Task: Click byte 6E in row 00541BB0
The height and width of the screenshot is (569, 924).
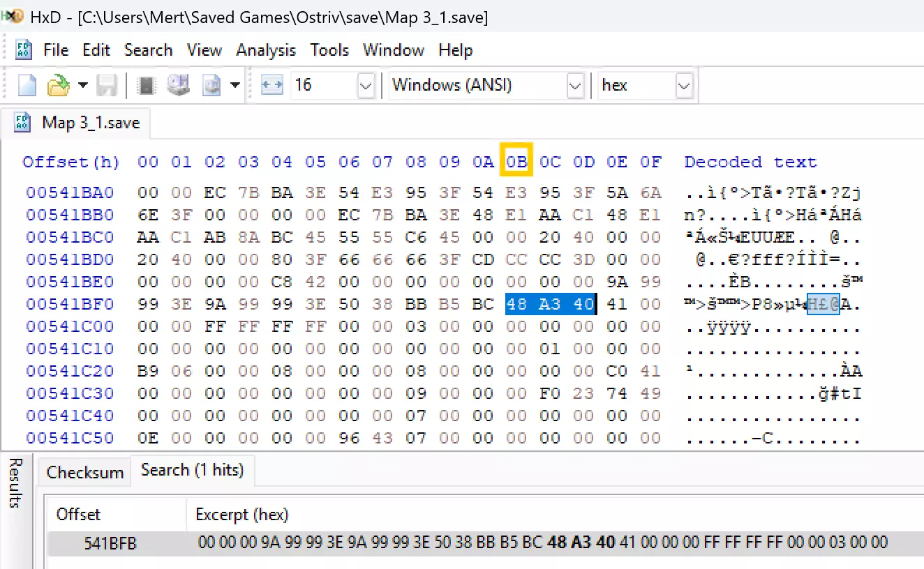Action: [148, 215]
